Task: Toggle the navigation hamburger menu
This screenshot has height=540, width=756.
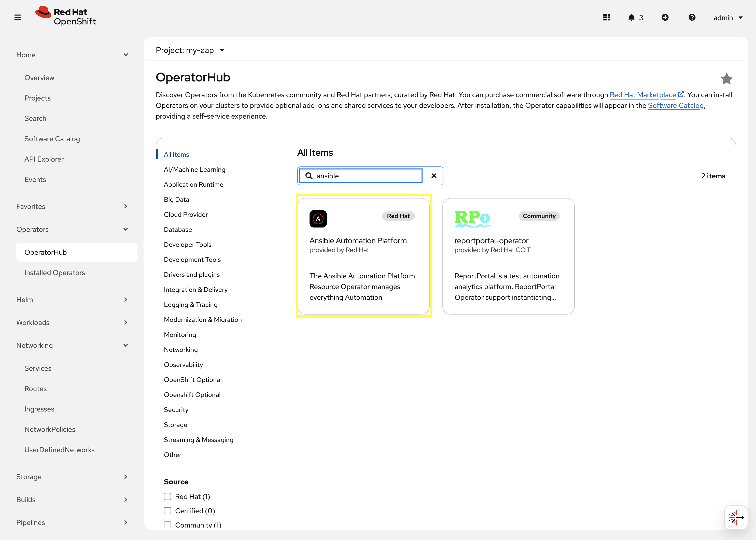Action: click(x=17, y=17)
